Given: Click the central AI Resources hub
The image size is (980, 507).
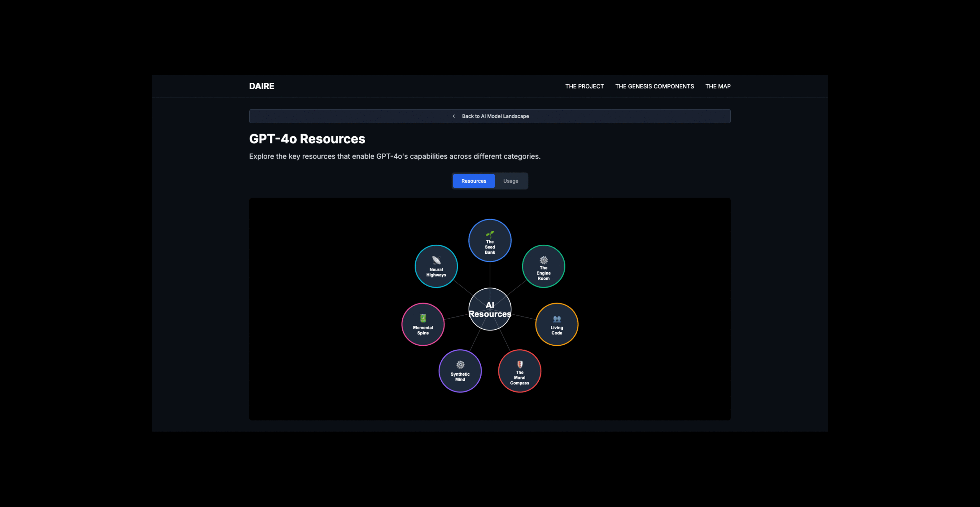Looking at the screenshot, I should coord(490,309).
